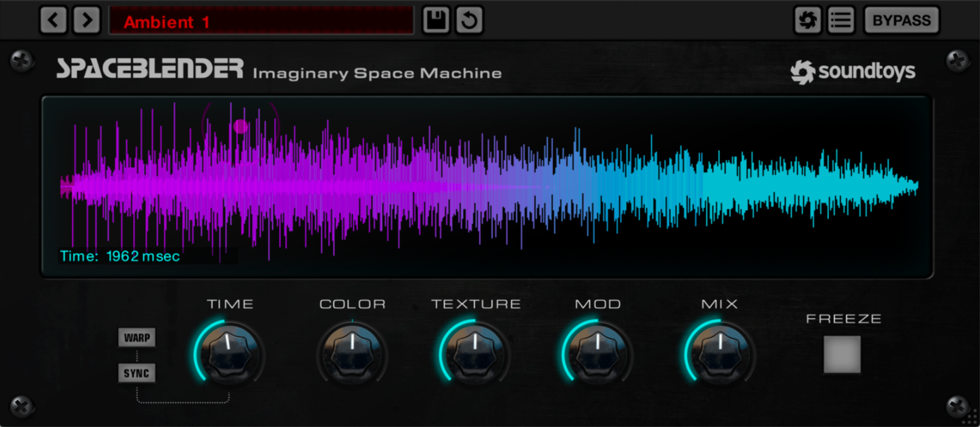This screenshot has height=427, width=980.
Task: Enable the FREEZE button
Action: (x=842, y=355)
